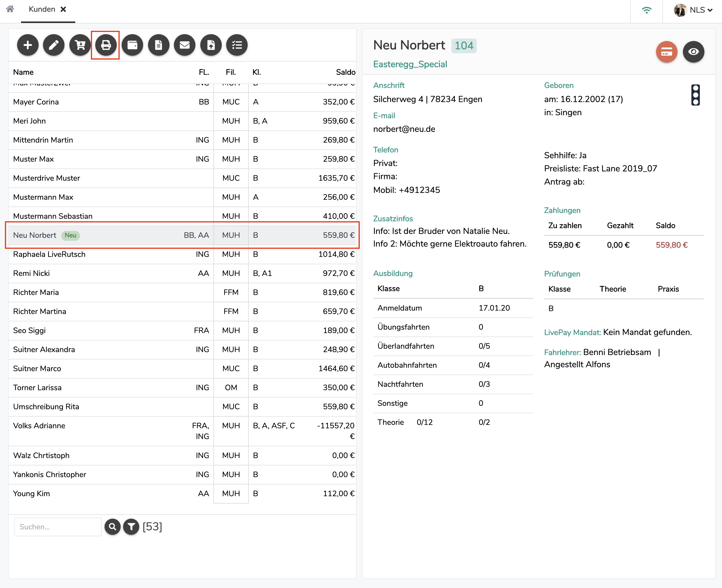Click the Suchen search input field
This screenshot has height=588, width=722.
click(58, 527)
